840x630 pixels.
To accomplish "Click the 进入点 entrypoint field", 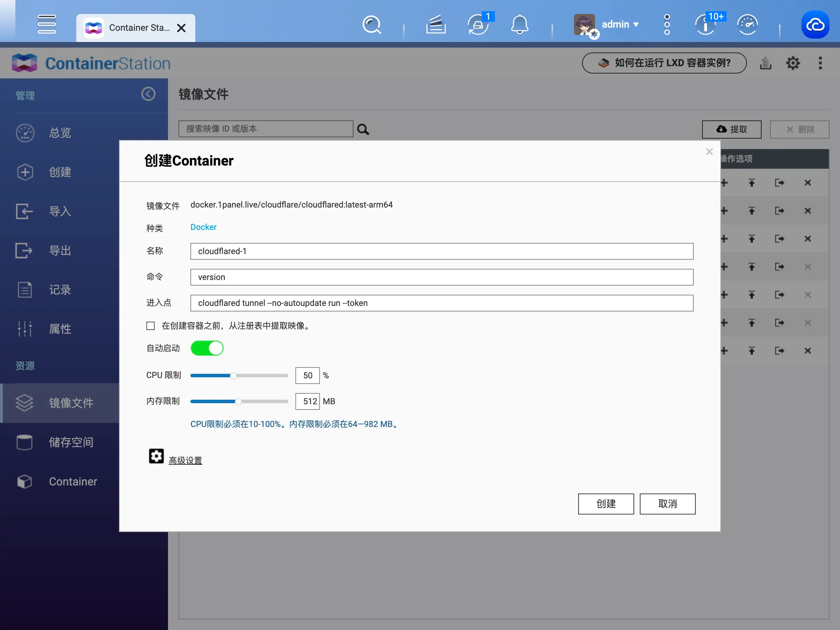I will pyautogui.click(x=442, y=303).
